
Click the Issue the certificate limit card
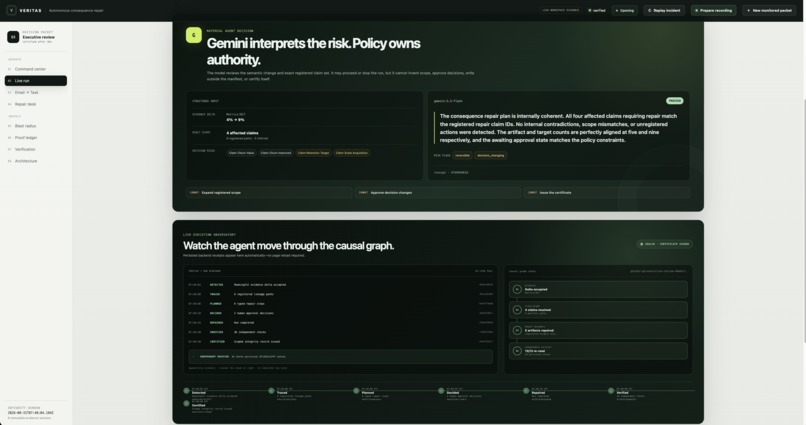(607, 193)
